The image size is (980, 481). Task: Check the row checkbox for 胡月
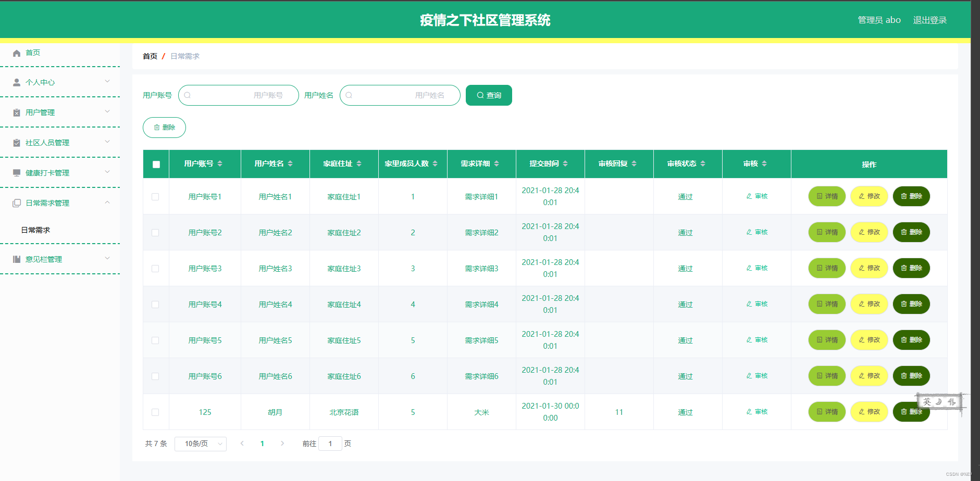pyautogui.click(x=155, y=412)
